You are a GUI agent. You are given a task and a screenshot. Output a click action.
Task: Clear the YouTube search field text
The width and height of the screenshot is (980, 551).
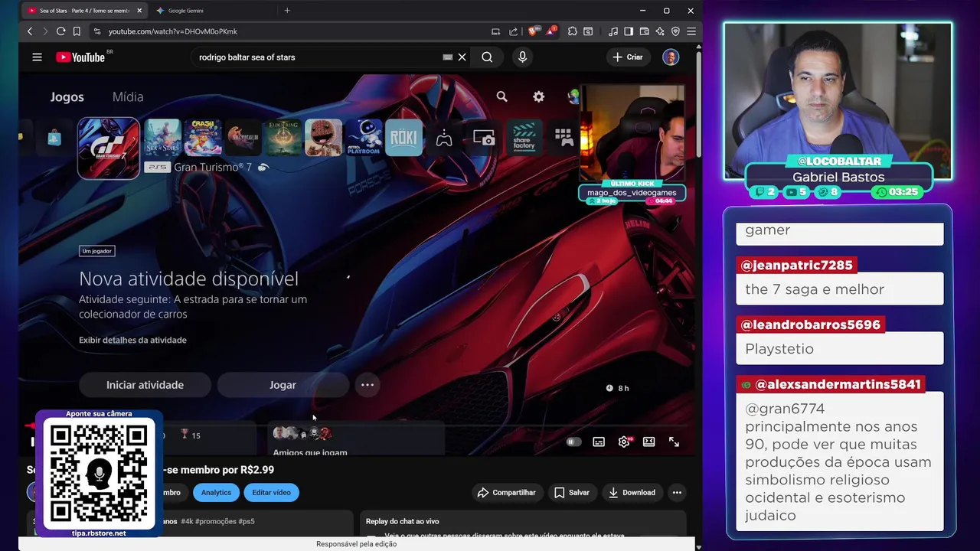coord(462,57)
